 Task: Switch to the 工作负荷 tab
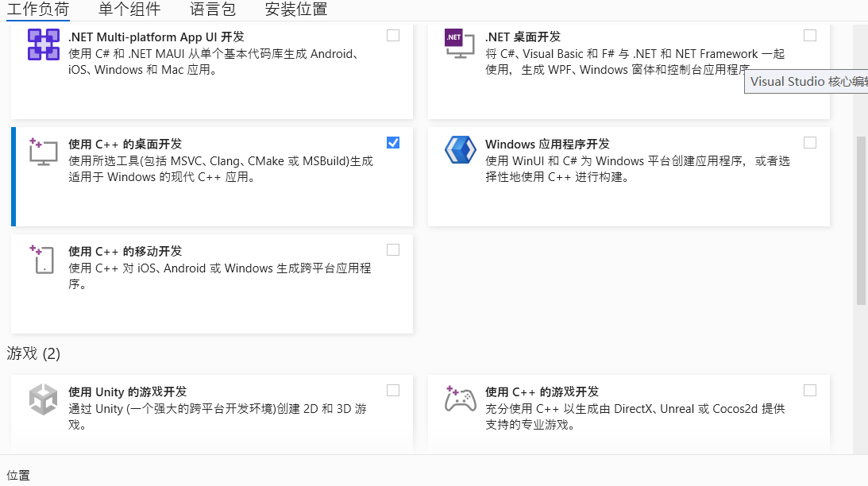point(37,10)
